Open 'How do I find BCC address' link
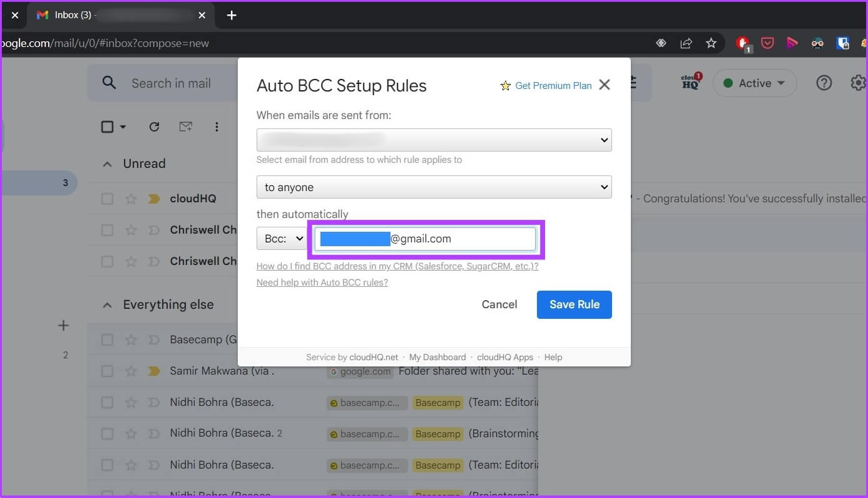Viewport: 868px width, 498px height. (x=397, y=266)
